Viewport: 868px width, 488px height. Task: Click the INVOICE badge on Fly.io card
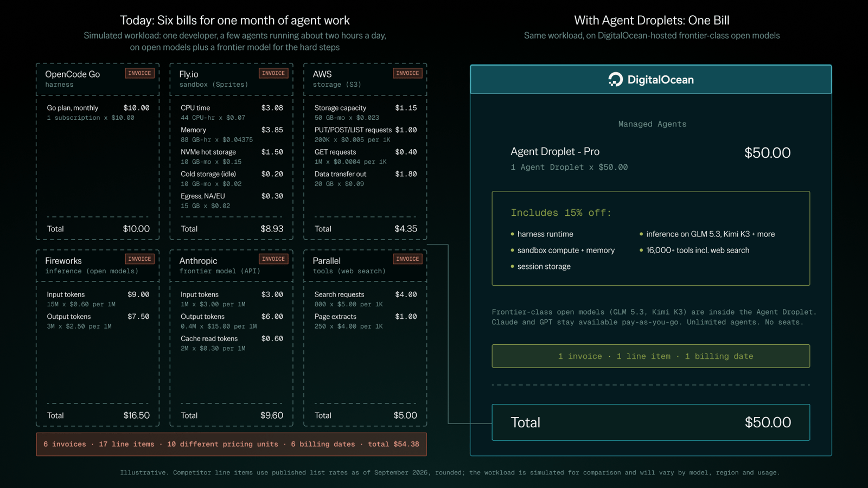click(273, 73)
